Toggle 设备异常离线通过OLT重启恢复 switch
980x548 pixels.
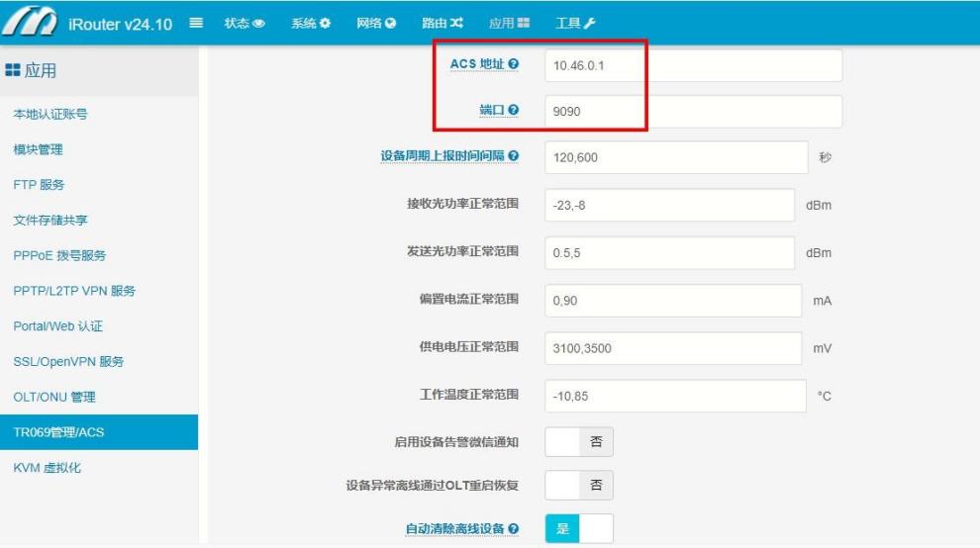tap(579, 486)
